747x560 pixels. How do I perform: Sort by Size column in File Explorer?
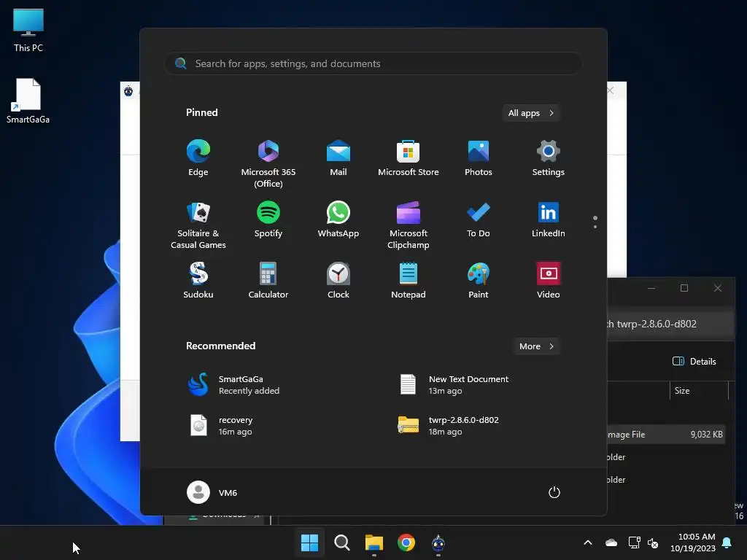[682, 391]
